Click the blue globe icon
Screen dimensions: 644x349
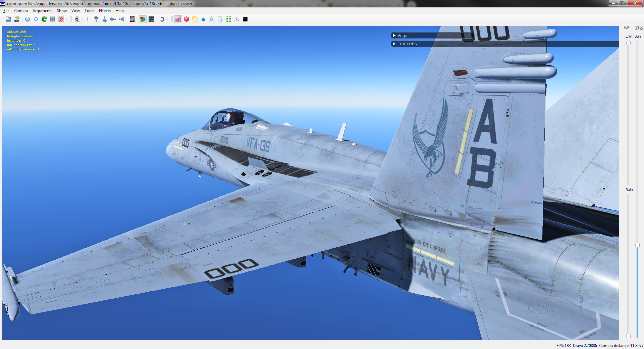pos(28,19)
